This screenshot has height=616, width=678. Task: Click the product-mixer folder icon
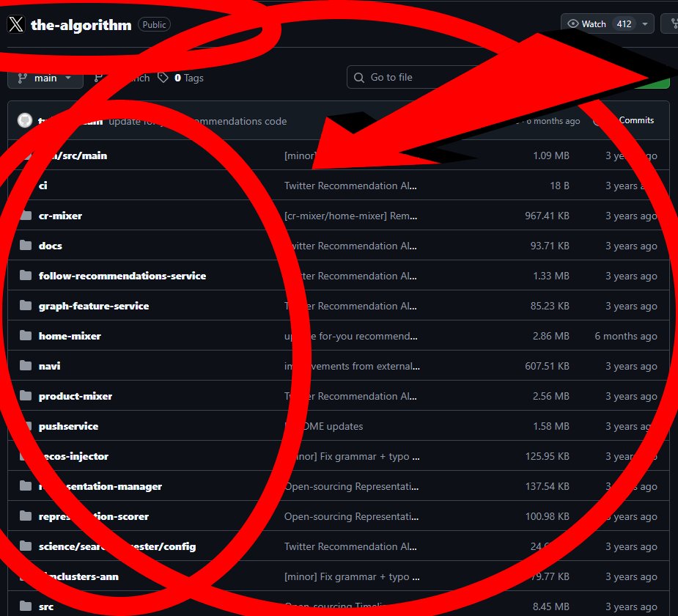(26, 395)
